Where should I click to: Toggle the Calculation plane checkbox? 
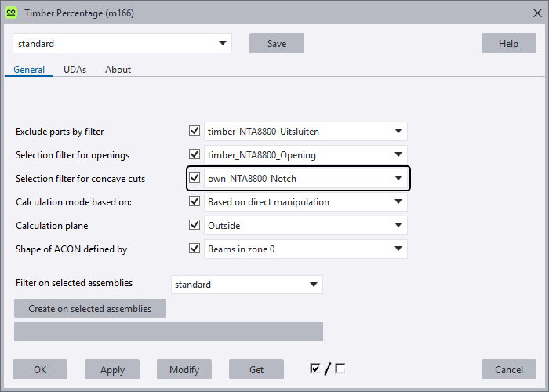click(195, 226)
